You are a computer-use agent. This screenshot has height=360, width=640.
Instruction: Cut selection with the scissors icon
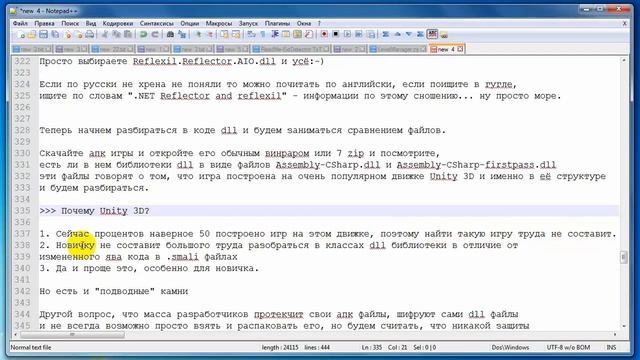(x=105, y=35)
